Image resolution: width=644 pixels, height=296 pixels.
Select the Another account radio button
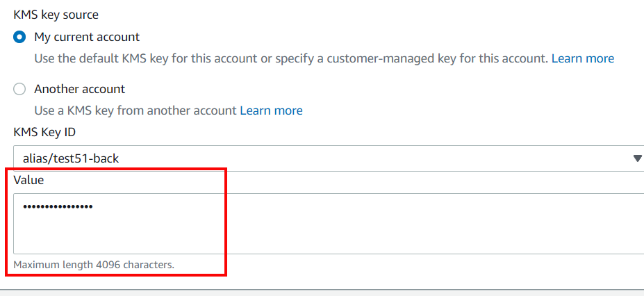(19, 89)
